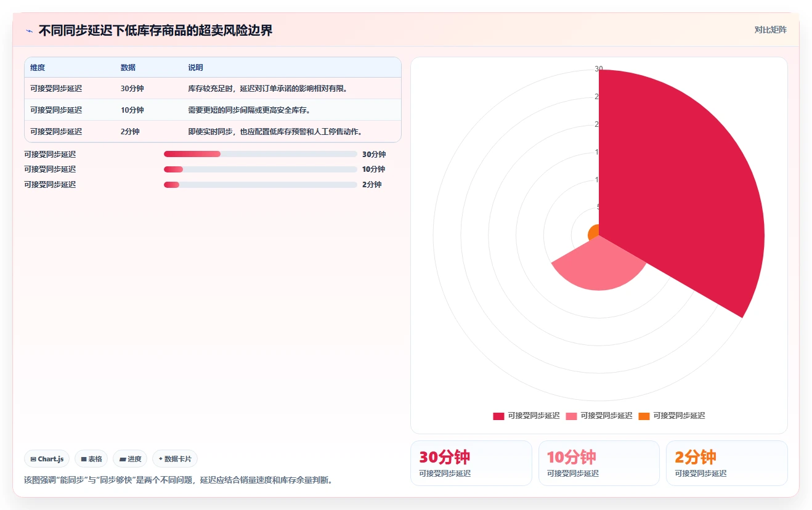Select the table cell reading 2分钟
The height and width of the screenshot is (510, 812).
[130, 132]
